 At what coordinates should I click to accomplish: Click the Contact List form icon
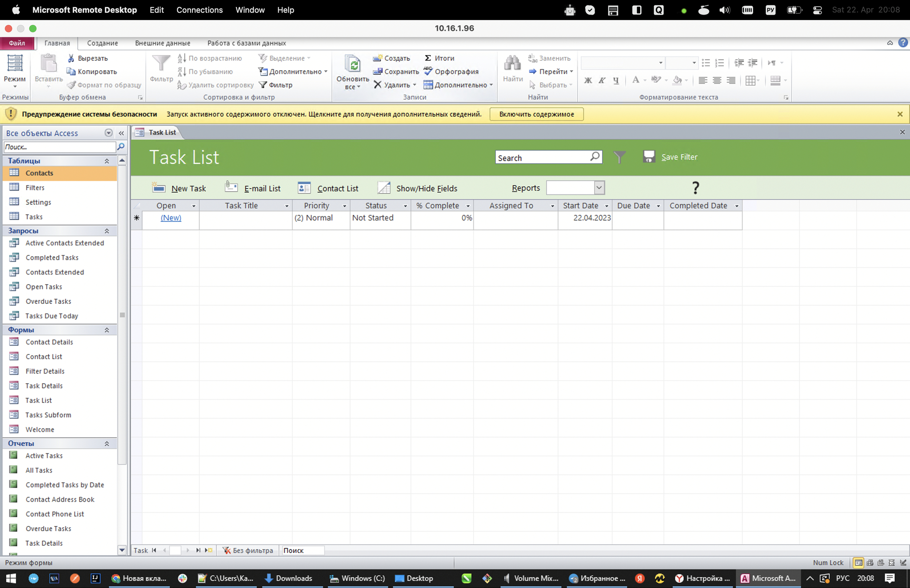click(304, 188)
